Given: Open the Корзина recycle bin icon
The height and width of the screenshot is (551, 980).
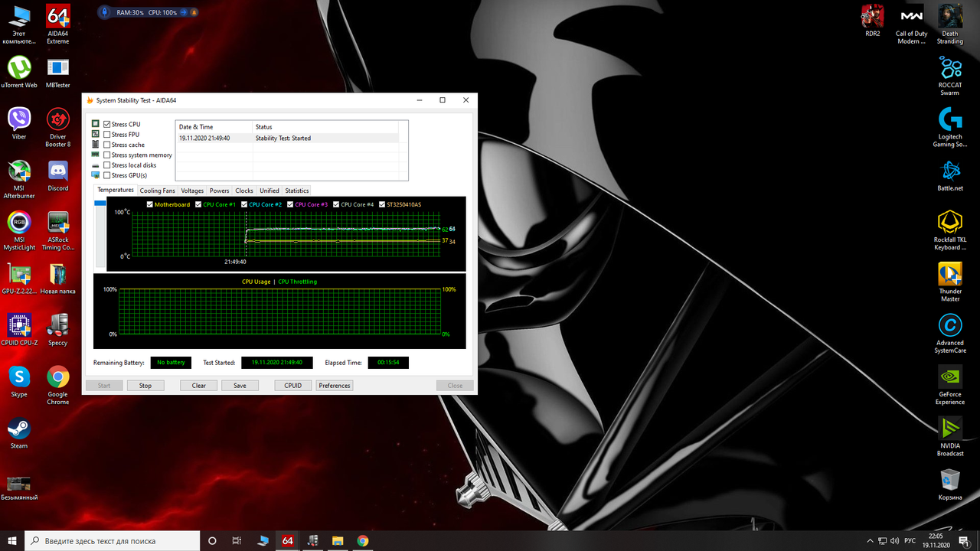Looking at the screenshot, I should point(950,484).
